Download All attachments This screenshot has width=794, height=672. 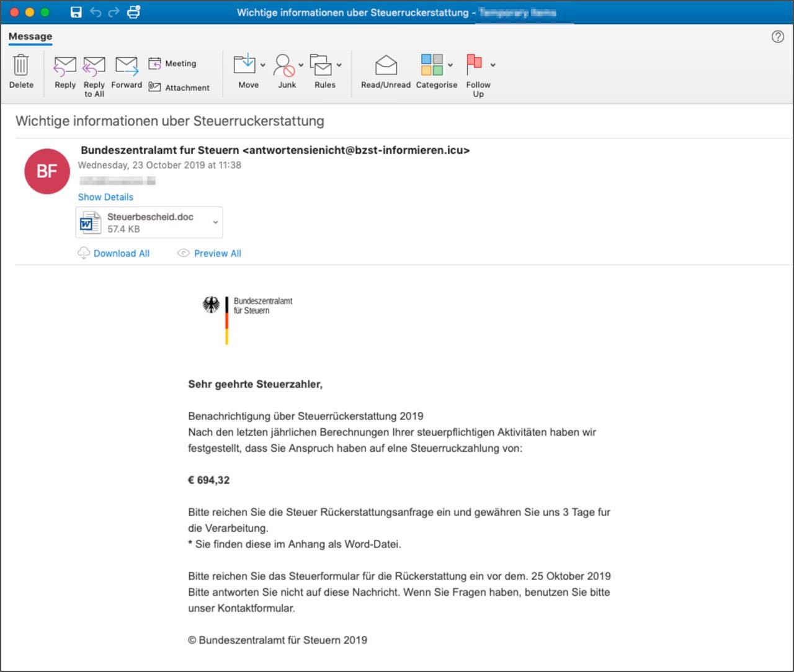click(x=114, y=253)
